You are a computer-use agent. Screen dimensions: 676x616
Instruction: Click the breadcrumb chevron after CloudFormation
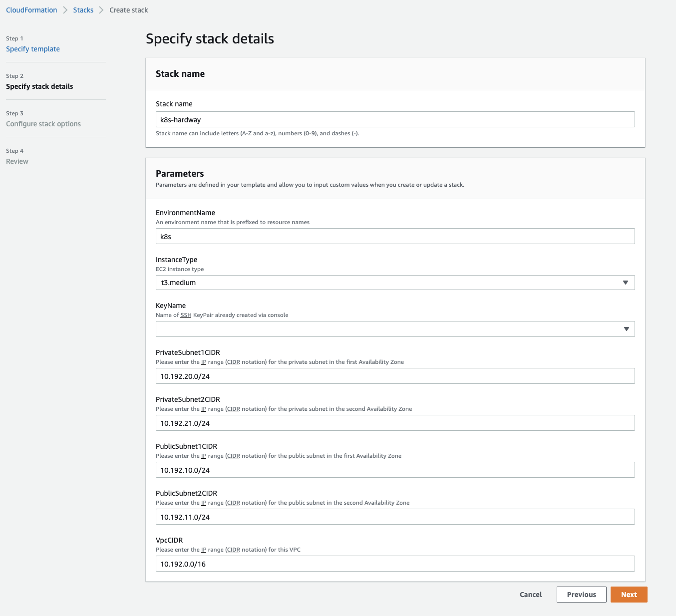pos(65,10)
